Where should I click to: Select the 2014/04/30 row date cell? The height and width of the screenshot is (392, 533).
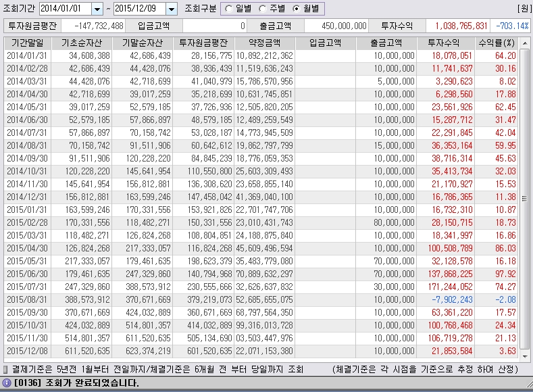(x=28, y=94)
